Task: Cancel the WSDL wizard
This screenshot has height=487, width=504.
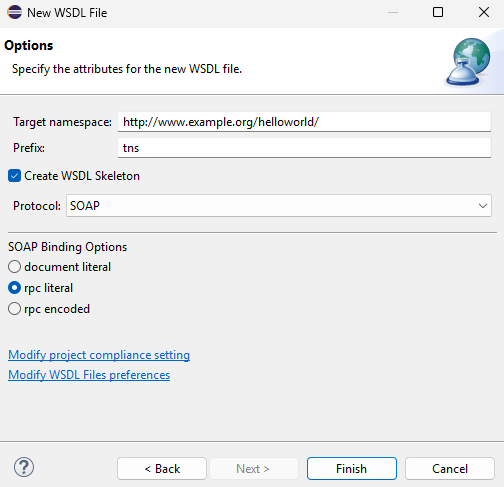Action: [450, 469]
